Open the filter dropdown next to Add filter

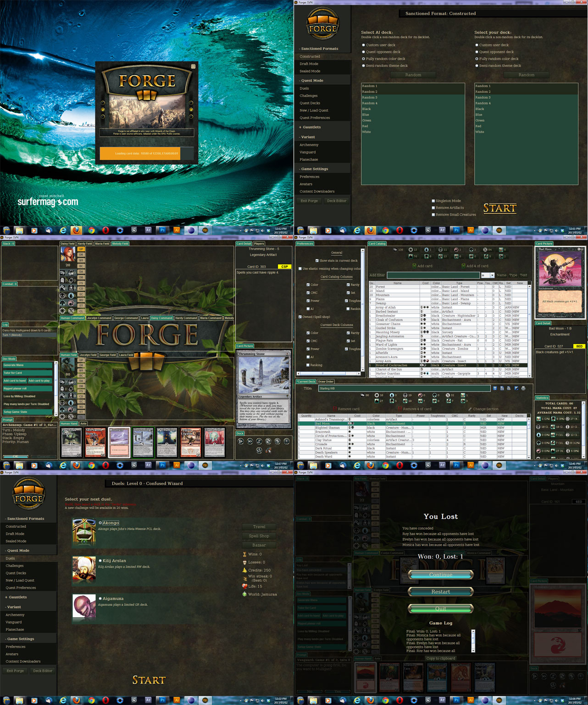(x=492, y=275)
